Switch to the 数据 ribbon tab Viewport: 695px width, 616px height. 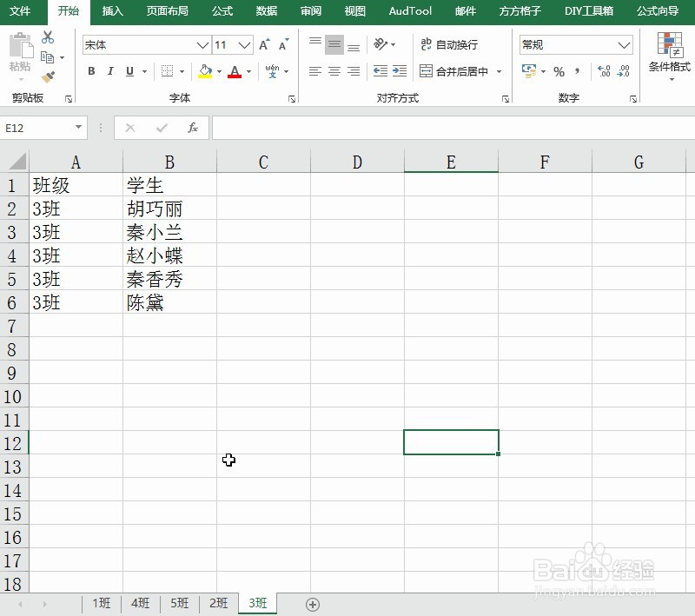coord(266,11)
